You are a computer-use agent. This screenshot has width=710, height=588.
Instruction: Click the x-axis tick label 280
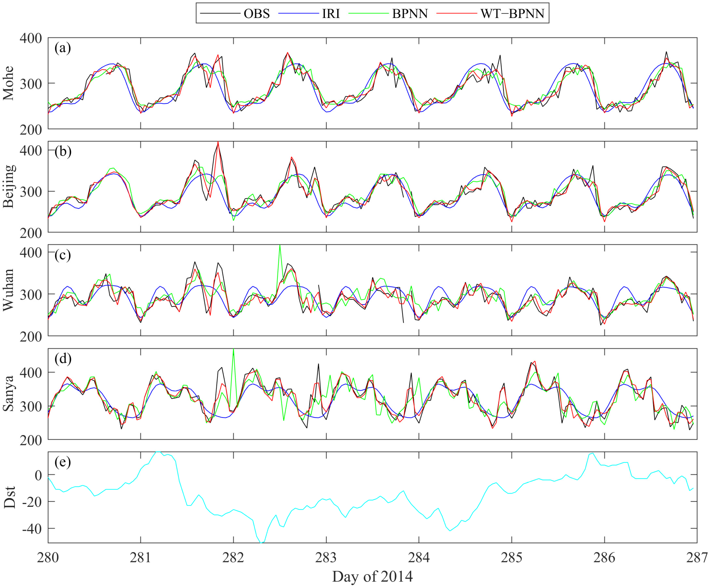point(48,557)
